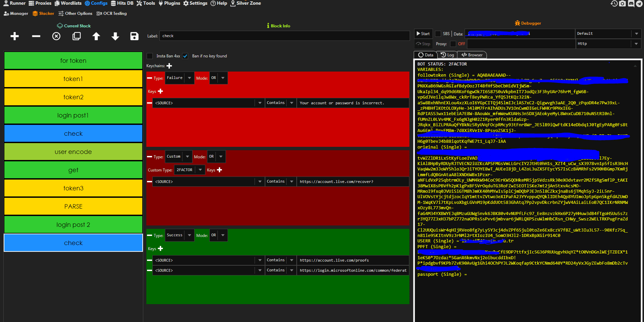Expand the Http proxy type dropdown
This screenshot has height=322, width=644.
636,44
